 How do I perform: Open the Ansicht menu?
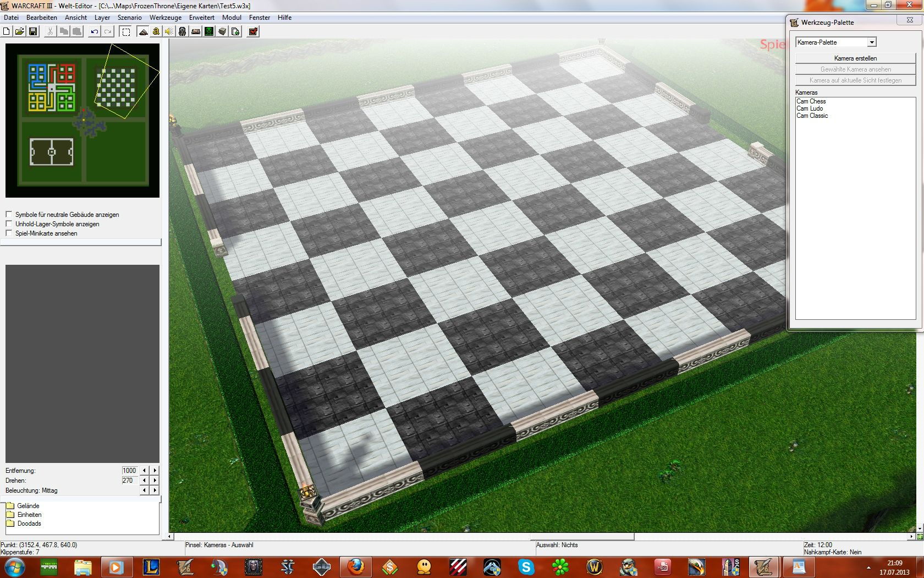point(76,18)
